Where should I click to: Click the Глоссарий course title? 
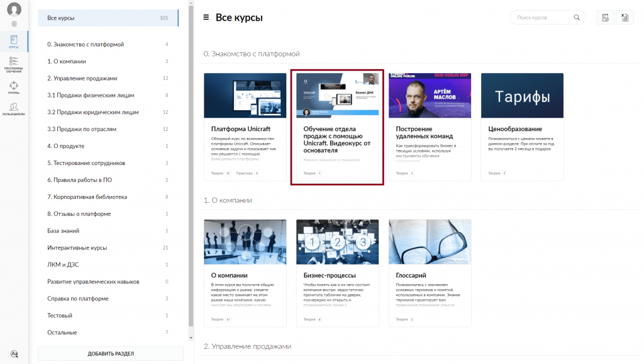tap(411, 275)
